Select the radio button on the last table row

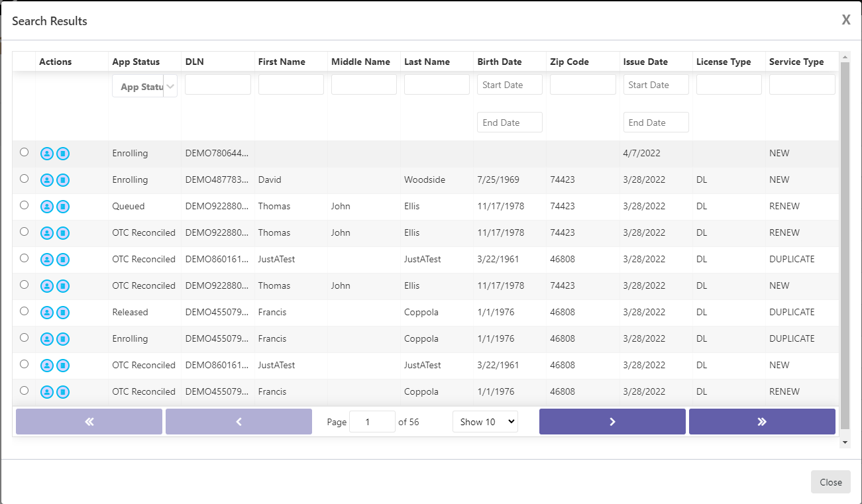(24, 391)
